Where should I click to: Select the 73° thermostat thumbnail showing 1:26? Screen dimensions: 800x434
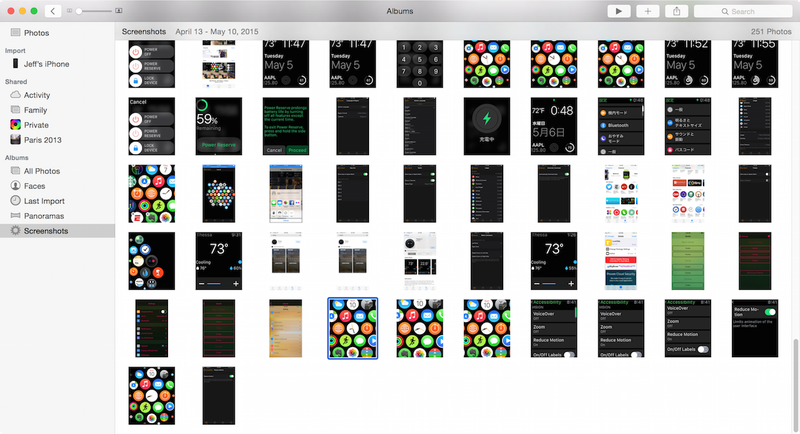tap(554, 261)
